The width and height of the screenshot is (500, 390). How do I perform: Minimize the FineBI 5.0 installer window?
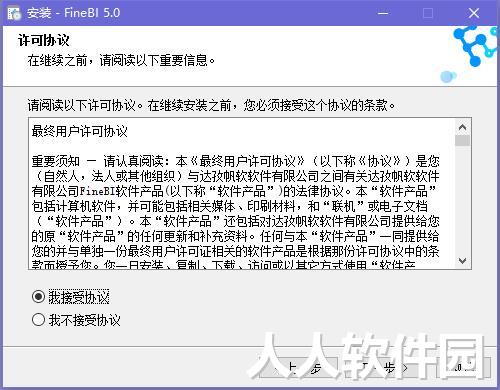coord(383,13)
